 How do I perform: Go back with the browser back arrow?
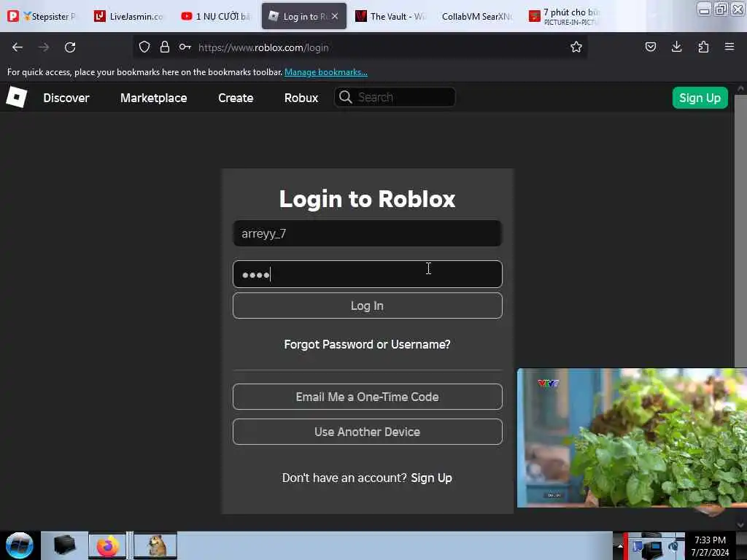pyautogui.click(x=18, y=47)
